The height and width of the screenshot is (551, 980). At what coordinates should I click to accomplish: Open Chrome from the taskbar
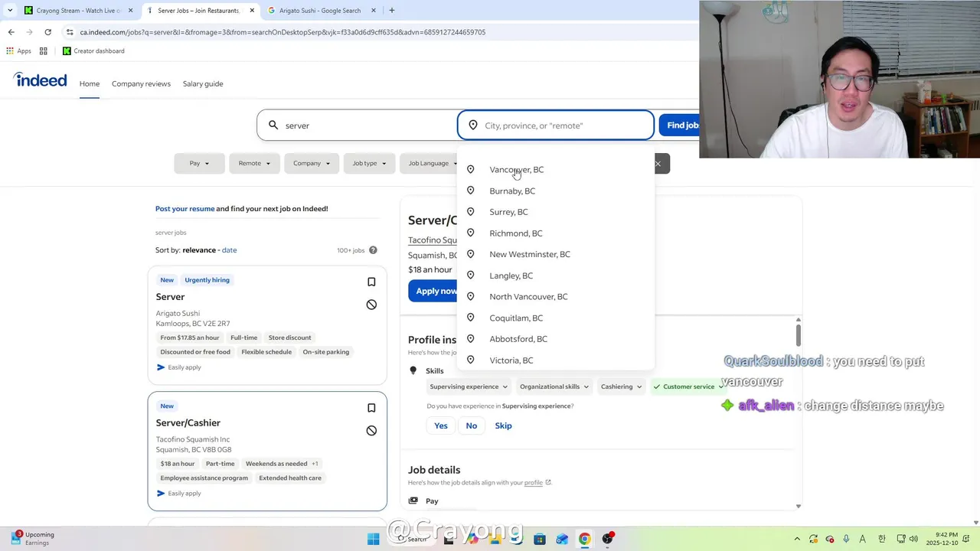[584, 539]
